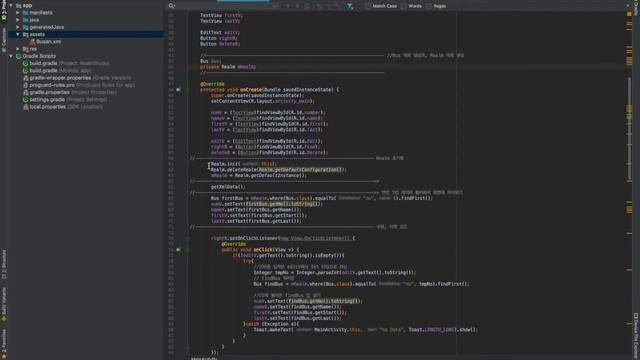This screenshot has width=640, height=360.
Task: Select the assets folder row
Action: pos(86,34)
